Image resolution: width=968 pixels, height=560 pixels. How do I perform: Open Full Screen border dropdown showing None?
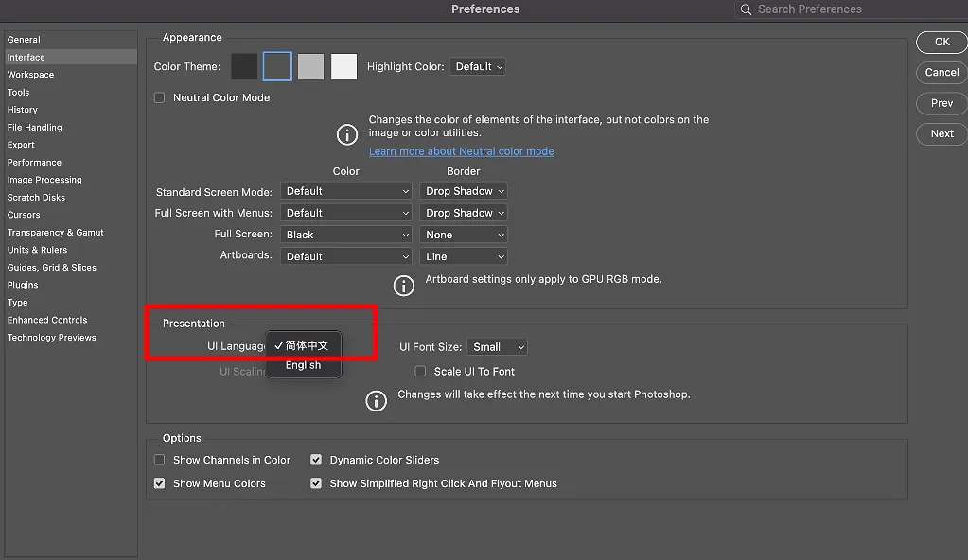pos(464,235)
